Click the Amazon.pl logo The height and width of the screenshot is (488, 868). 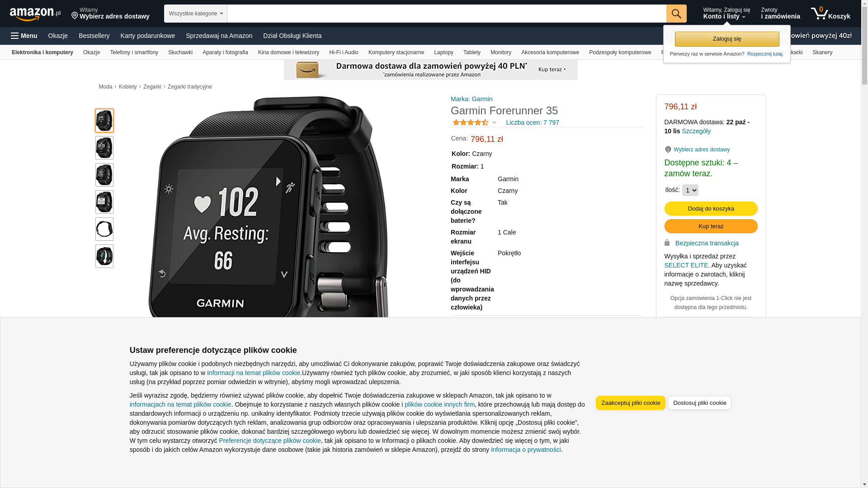pyautogui.click(x=35, y=14)
